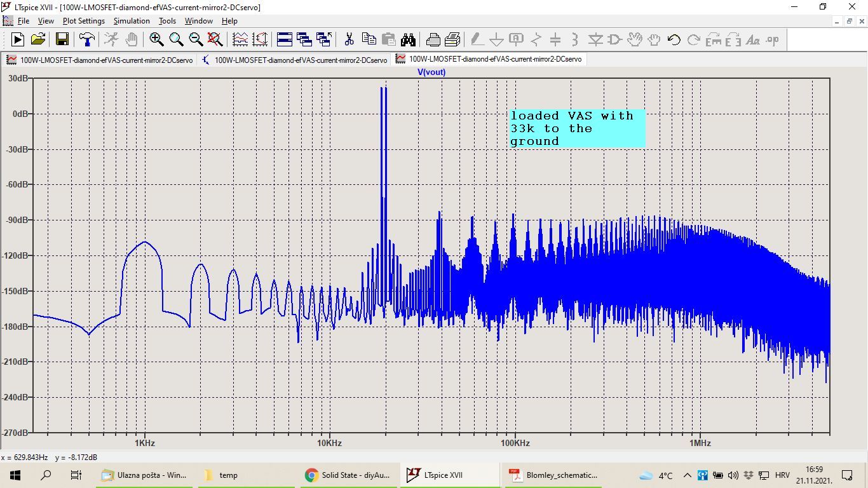Select the Diode component icon
The height and width of the screenshot is (488, 868).
(595, 39)
